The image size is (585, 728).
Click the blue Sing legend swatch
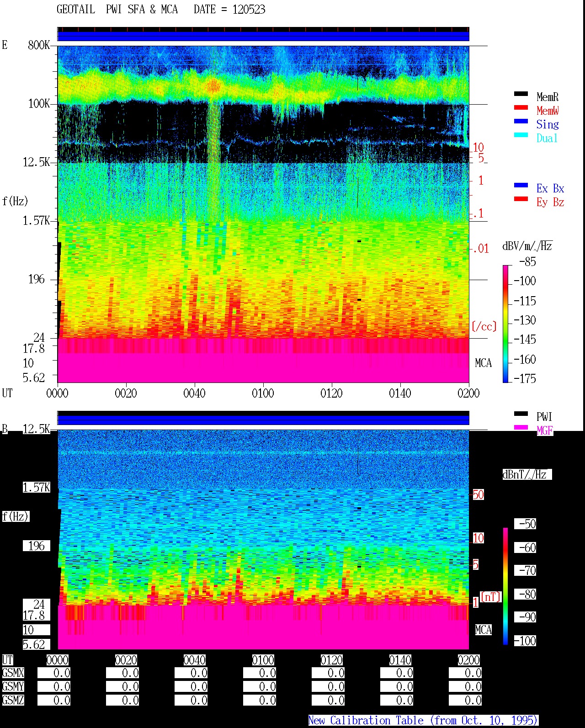pyautogui.click(x=521, y=122)
